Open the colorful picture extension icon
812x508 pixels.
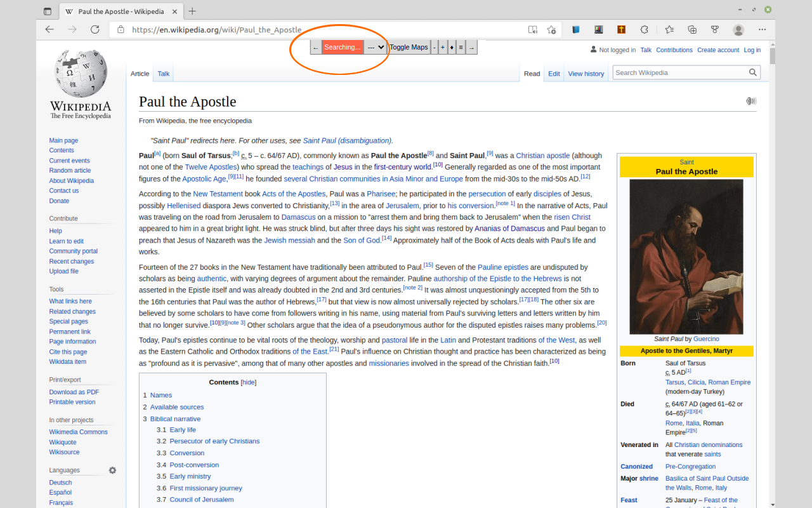click(598, 29)
